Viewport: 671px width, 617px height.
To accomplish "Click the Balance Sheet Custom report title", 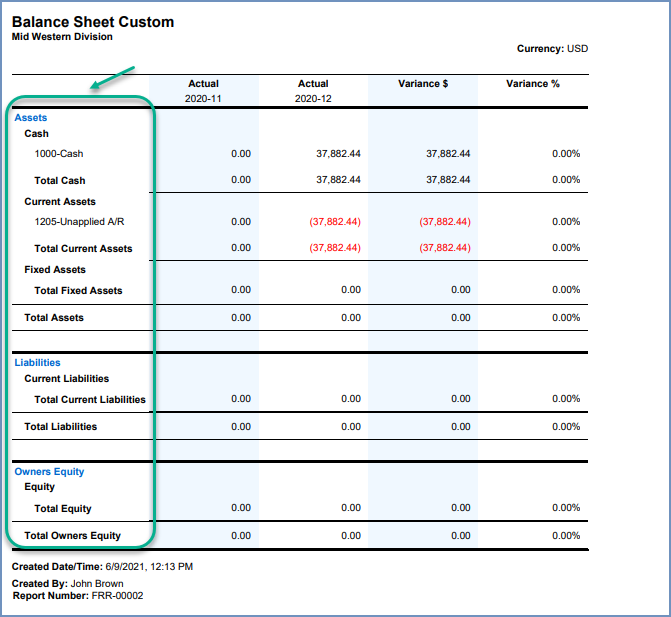I will 92,22.
